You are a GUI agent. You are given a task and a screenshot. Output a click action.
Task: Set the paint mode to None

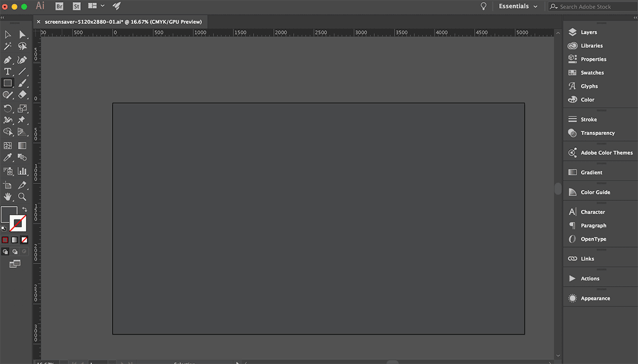pyautogui.click(x=24, y=240)
